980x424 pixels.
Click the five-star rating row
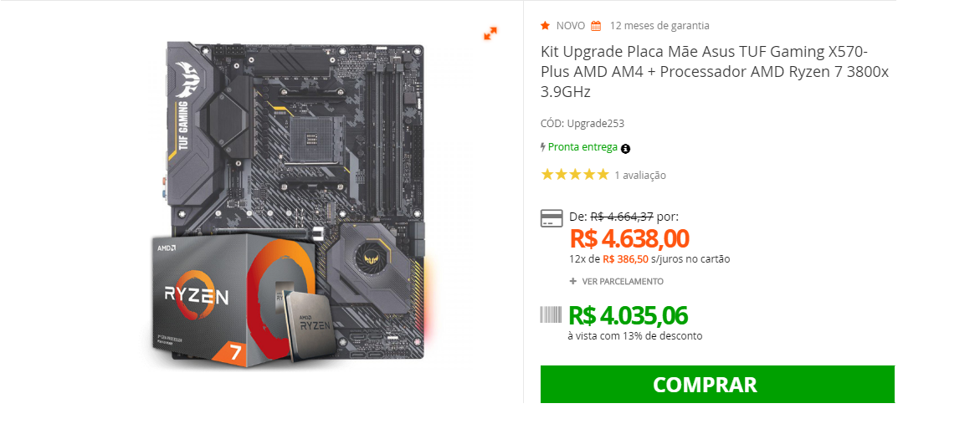(x=574, y=175)
